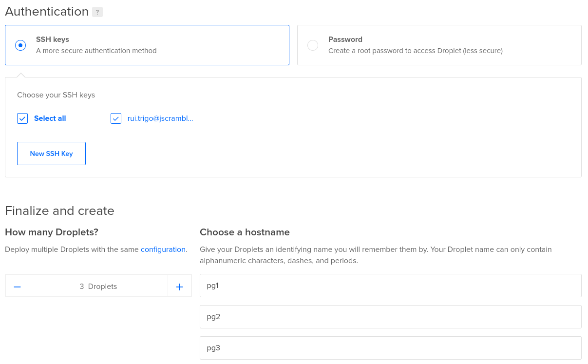Click the Authentication help question mark icon
588x364 pixels.
[x=97, y=12]
